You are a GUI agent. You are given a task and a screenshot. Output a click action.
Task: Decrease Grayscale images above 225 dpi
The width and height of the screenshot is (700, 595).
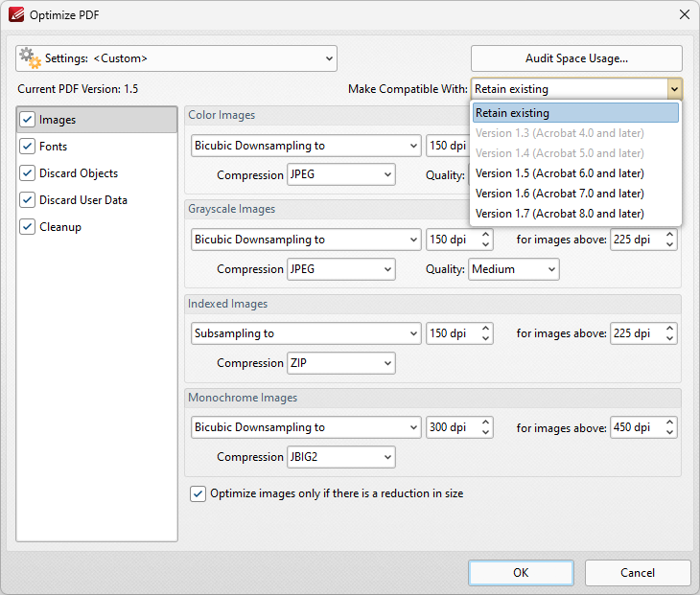669,245
